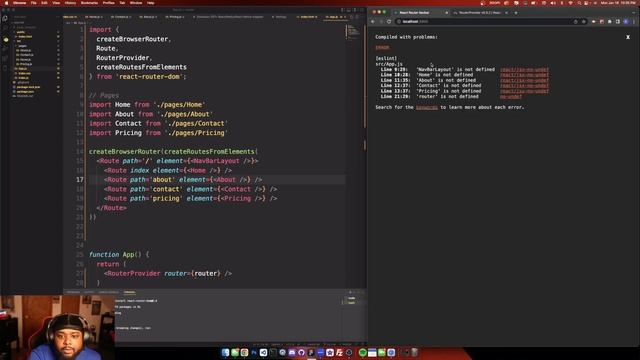The height and width of the screenshot is (360, 640).
Task: Close the React Router Navbar browser tab
Action: coord(447,13)
